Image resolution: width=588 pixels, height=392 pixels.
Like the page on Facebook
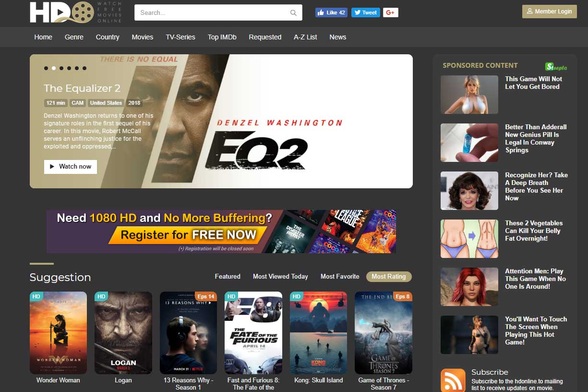click(x=331, y=12)
